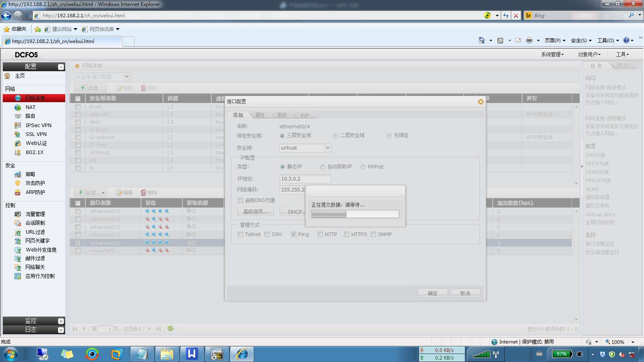
Task: Open the URL过滤 icon
Action: click(18, 232)
